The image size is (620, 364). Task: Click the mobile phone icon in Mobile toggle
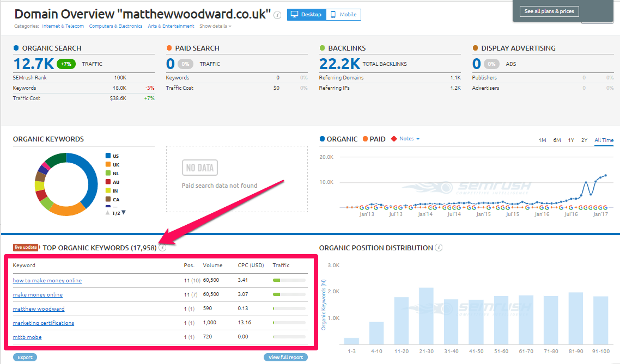333,15
